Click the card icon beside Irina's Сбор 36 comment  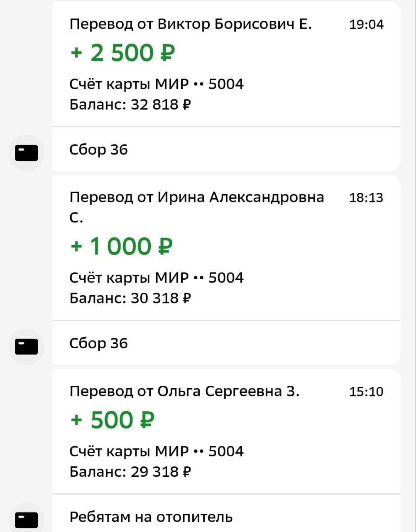(26, 347)
